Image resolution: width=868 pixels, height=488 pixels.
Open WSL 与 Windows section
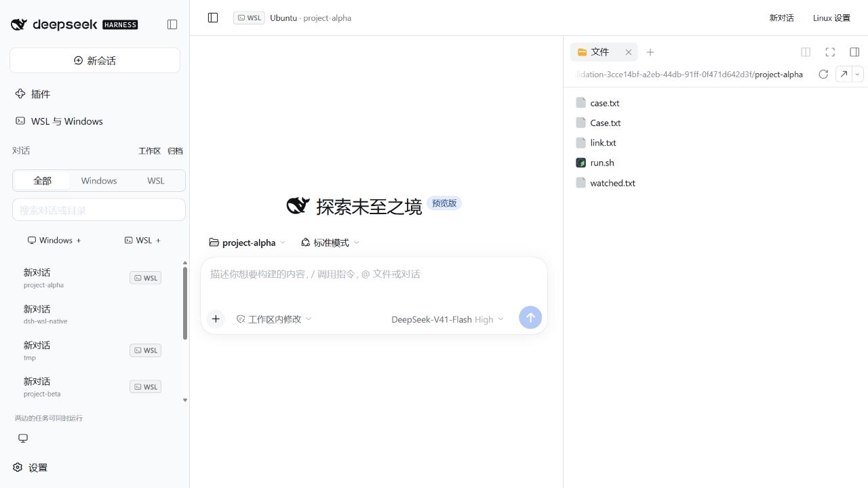pyautogui.click(x=59, y=121)
